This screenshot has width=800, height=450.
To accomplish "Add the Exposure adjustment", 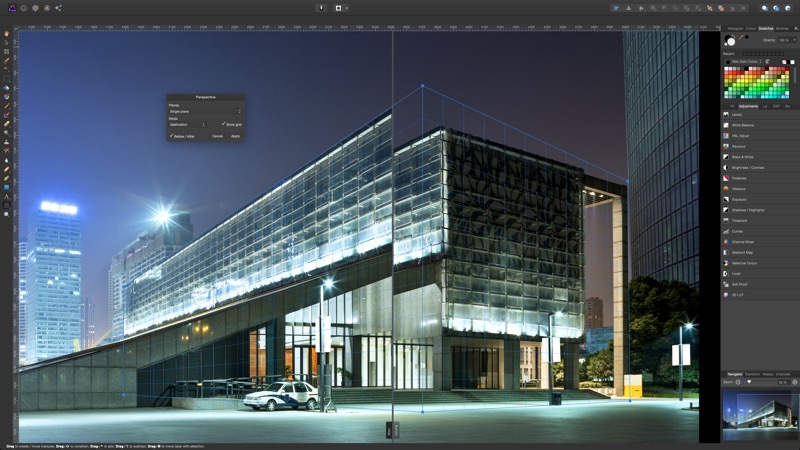I will (x=739, y=199).
